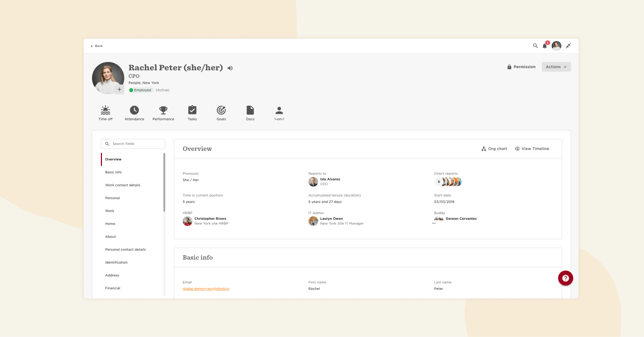
Task: Open notifications via the bell icon
Action: coord(545,46)
